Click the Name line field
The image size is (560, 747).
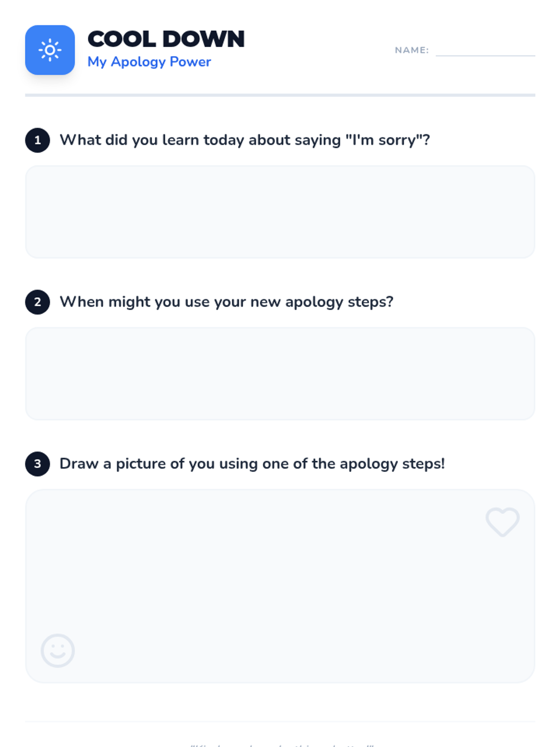tap(485, 50)
